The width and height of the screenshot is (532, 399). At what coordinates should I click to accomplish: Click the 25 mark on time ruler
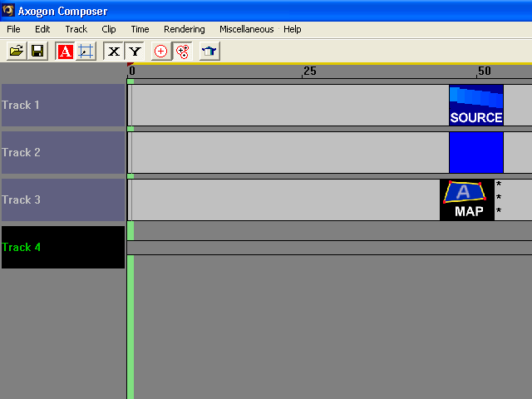coord(309,71)
